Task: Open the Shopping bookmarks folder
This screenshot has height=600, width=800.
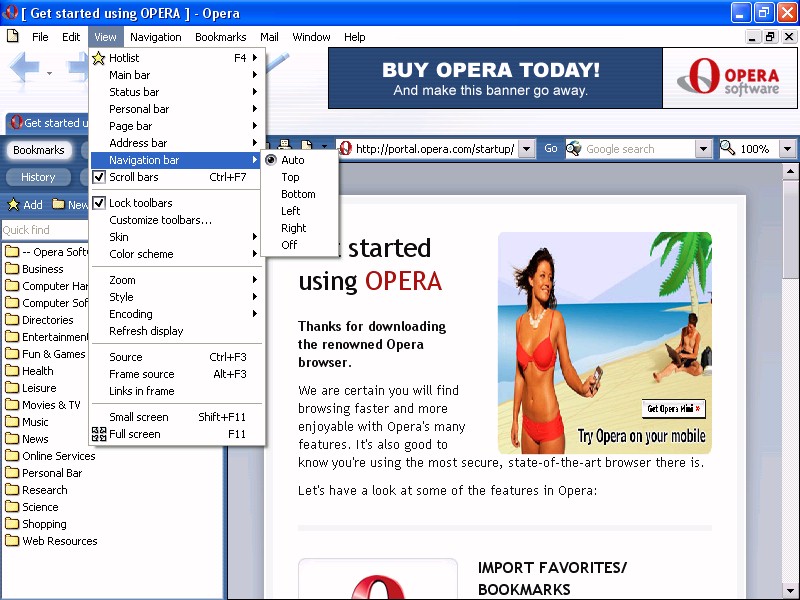Action: (44, 524)
